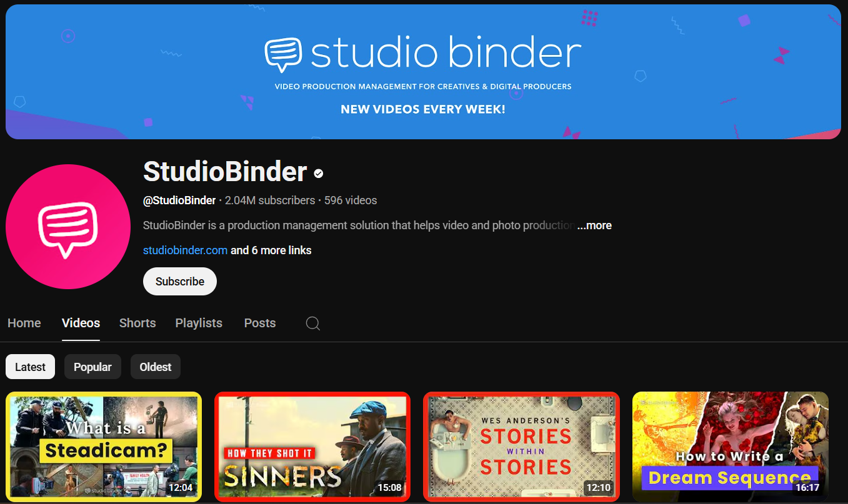Click the verified checkmark badge beside StudioBinder
848x504 pixels.
319,173
